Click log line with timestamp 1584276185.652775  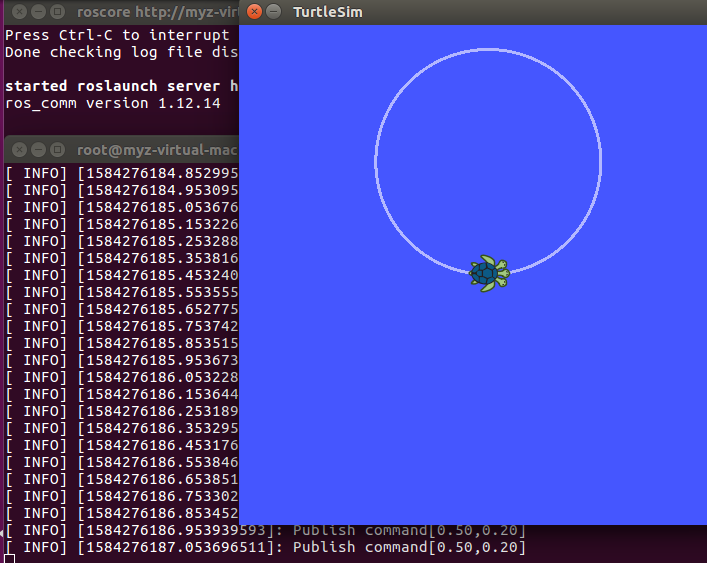coord(122,310)
